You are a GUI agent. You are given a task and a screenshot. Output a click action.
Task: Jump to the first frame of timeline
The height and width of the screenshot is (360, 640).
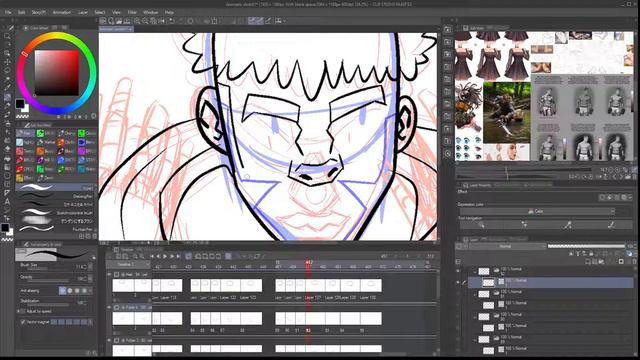(152, 256)
